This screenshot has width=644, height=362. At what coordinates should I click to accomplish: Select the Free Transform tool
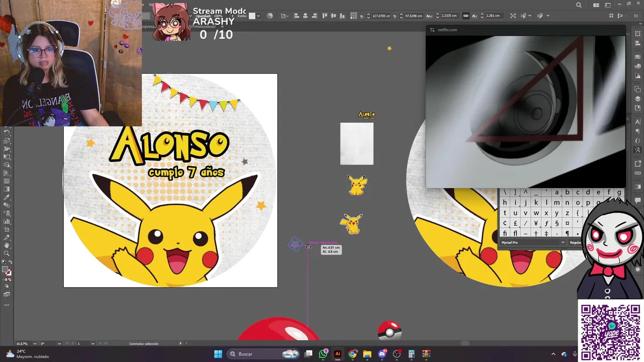7,157
